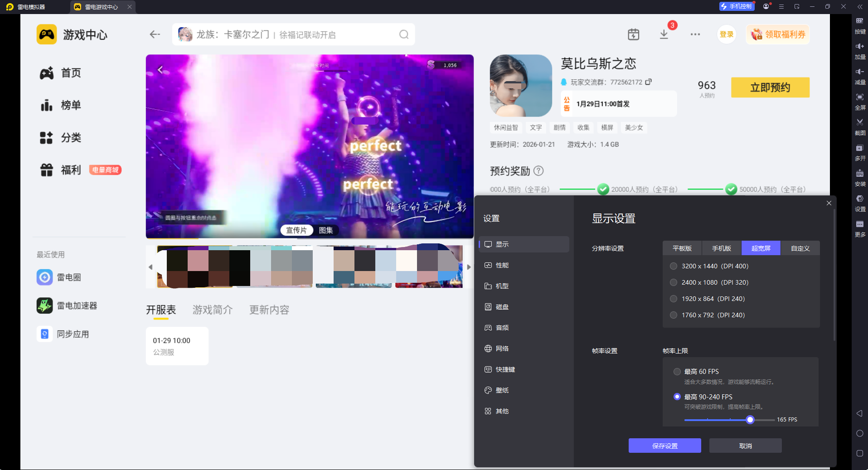Viewport: 868px width, 470px height.
Task: Copy the player group number icon
Action: 649,82
